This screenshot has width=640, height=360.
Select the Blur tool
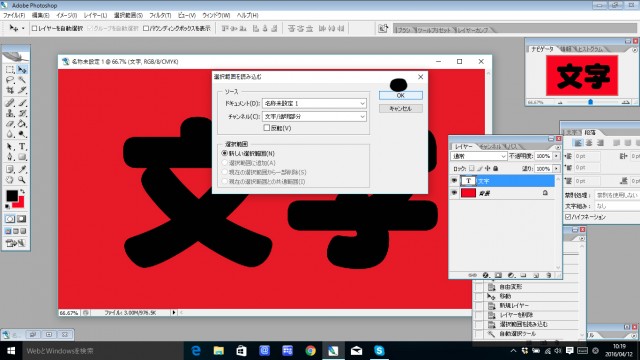pyautogui.click(x=10, y=133)
